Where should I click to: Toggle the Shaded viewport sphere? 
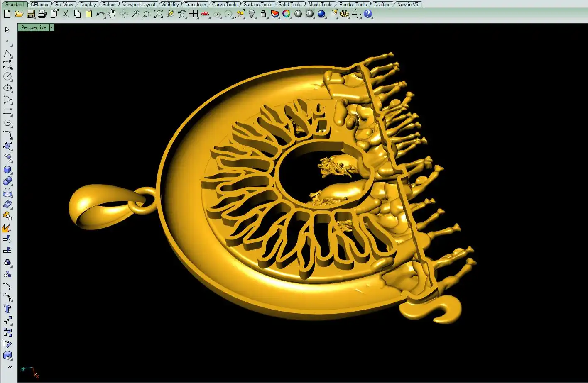point(298,14)
